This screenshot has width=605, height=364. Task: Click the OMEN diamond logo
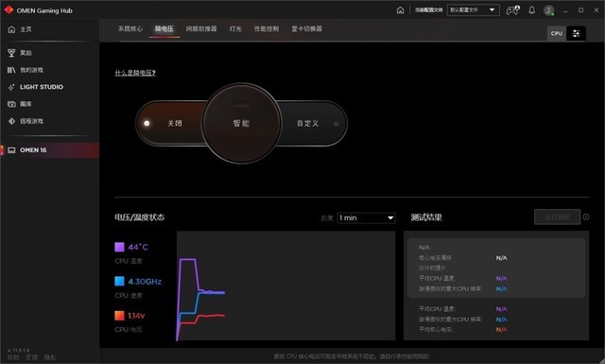pyautogui.click(x=9, y=10)
